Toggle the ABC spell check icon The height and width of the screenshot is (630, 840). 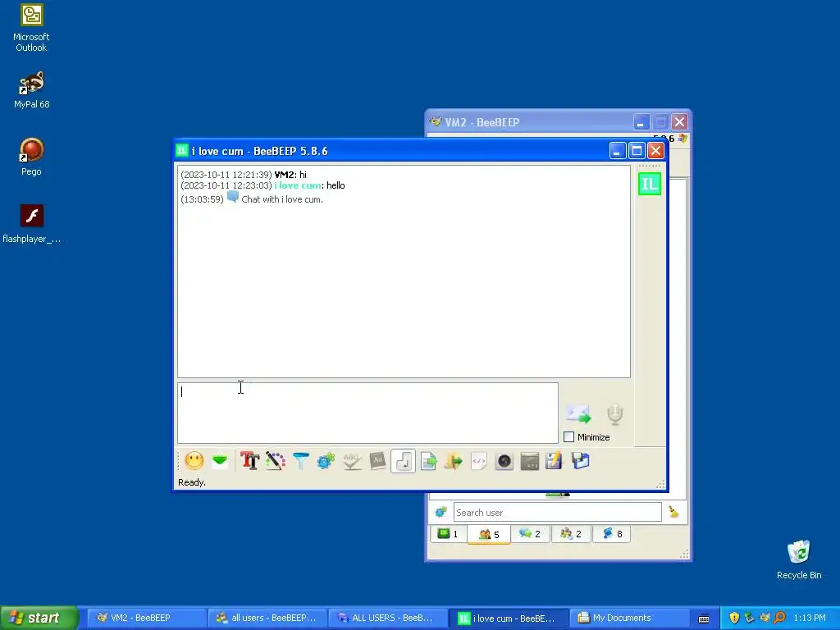[352, 461]
